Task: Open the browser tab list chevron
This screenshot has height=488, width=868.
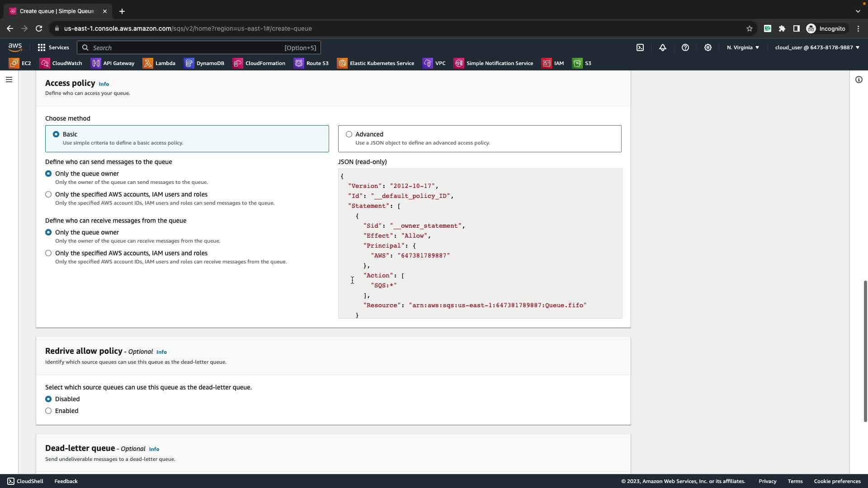Action: [x=858, y=11]
